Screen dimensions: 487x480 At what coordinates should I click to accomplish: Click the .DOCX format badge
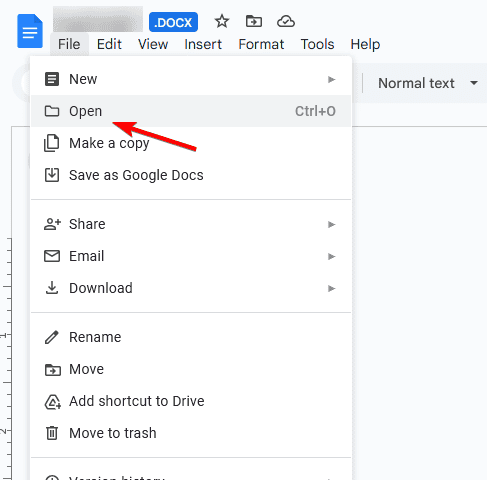click(x=173, y=22)
